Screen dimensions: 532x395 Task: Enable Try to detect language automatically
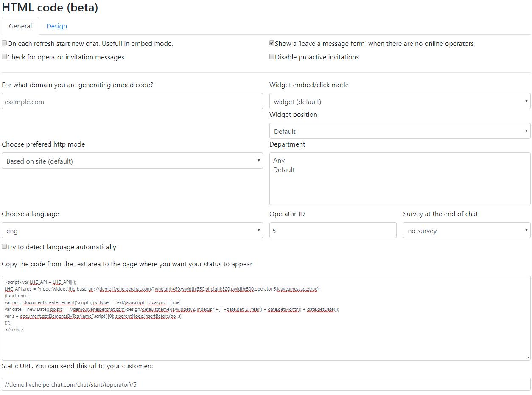tap(4, 246)
